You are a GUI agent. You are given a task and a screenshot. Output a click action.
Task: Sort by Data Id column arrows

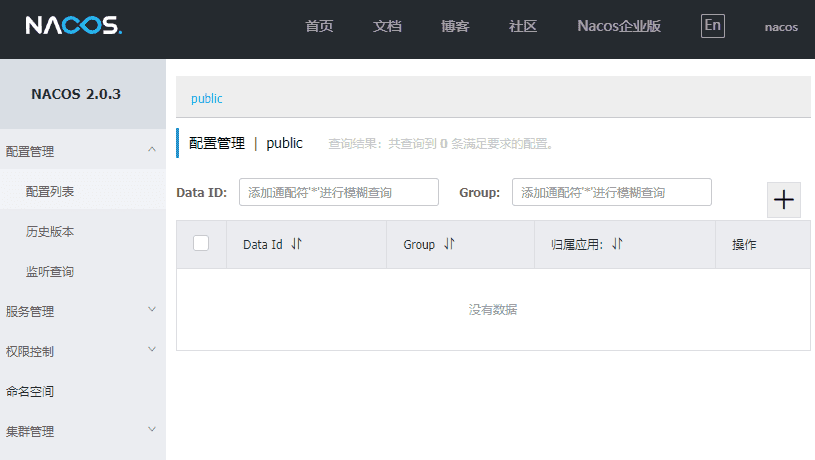click(x=296, y=244)
